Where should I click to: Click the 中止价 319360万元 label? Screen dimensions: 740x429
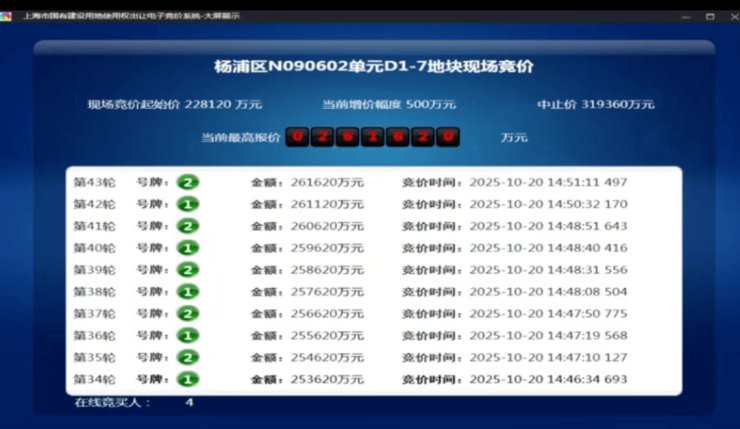click(x=596, y=104)
